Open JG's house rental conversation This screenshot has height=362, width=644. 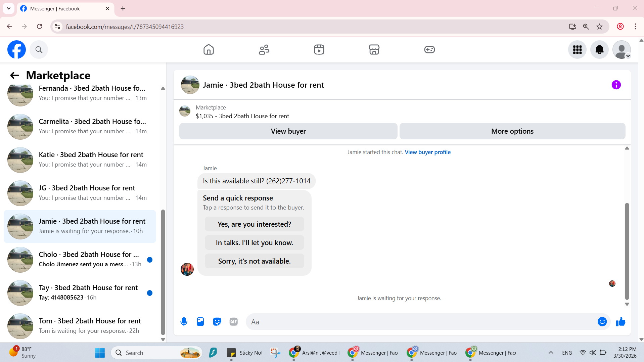click(80, 193)
